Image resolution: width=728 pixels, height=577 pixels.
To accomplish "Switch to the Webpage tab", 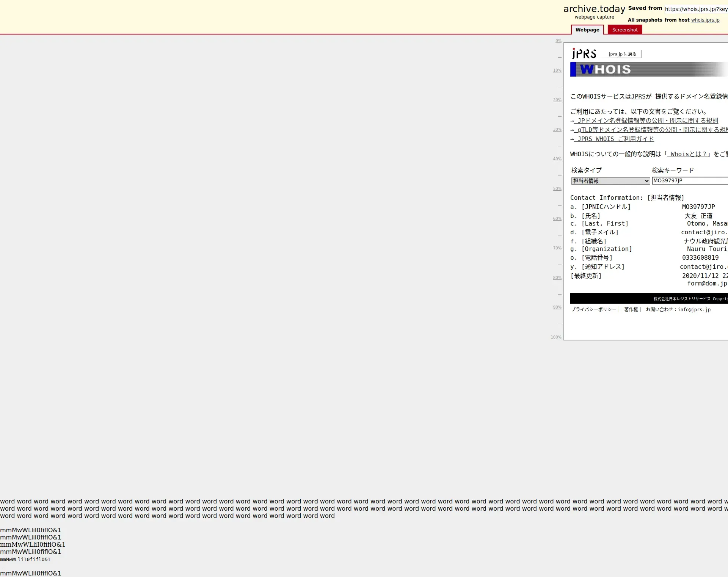I will click(587, 30).
